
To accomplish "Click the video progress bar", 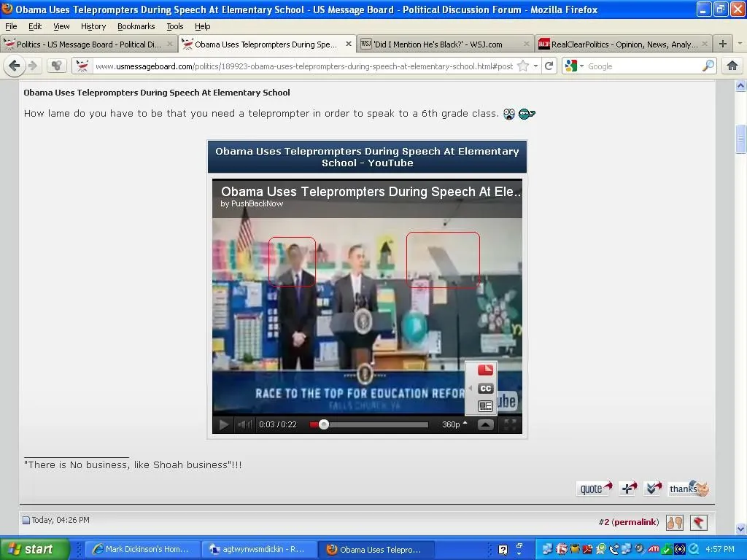I will [372, 424].
